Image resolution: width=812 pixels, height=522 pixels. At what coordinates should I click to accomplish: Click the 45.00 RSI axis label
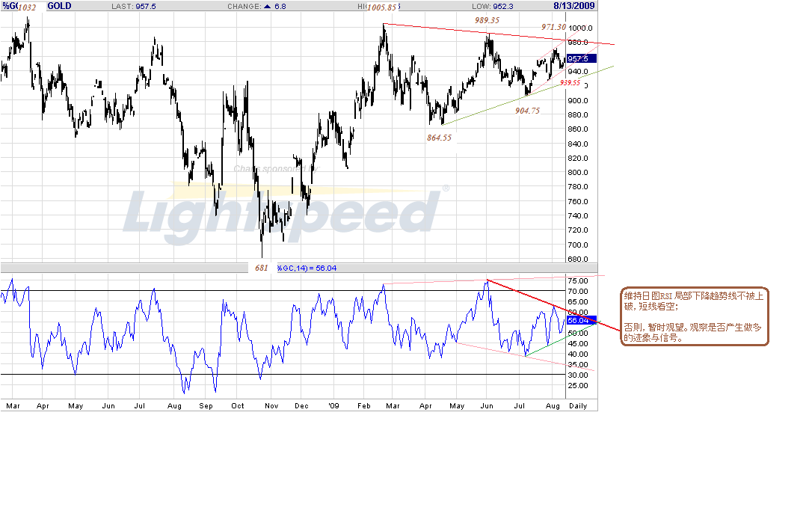click(578, 343)
